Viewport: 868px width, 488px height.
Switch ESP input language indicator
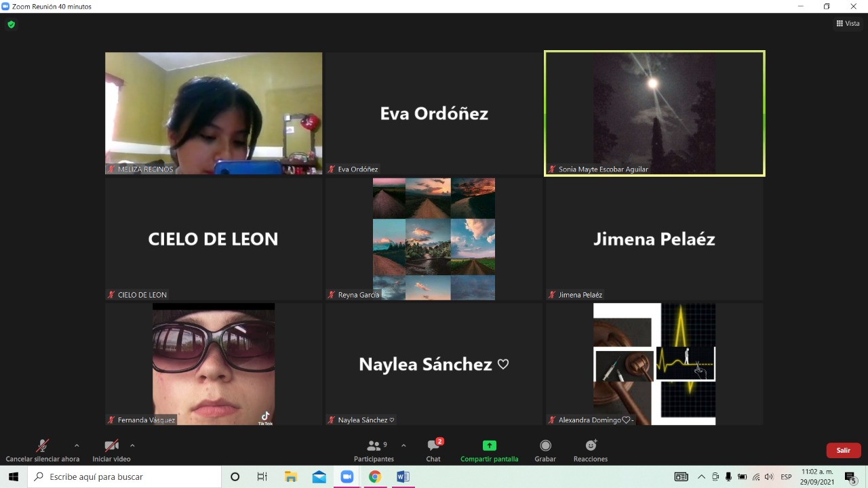click(786, 477)
